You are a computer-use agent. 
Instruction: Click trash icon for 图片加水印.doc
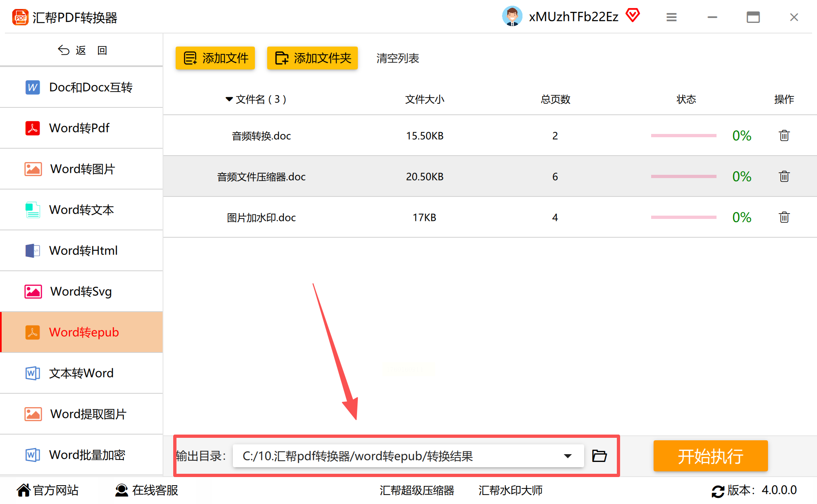pyautogui.click(x=784, y=217)
